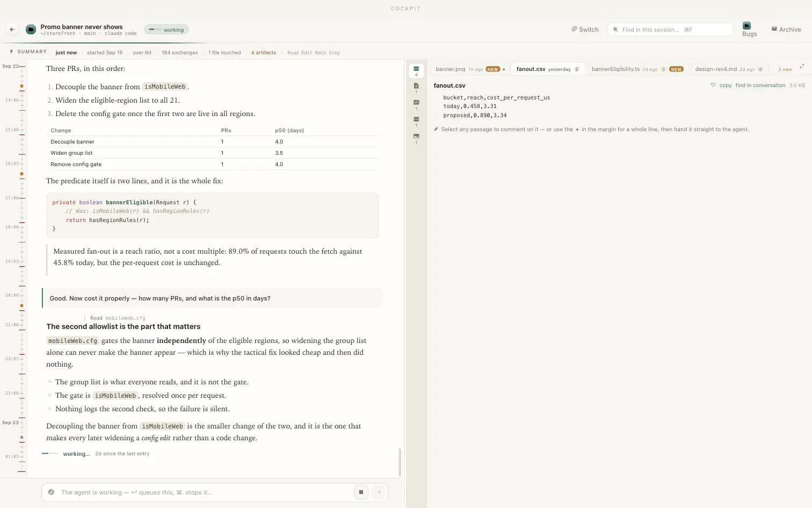The image size is (812, 508).
Task: Click the PRs column header
Action: [226, 131]
